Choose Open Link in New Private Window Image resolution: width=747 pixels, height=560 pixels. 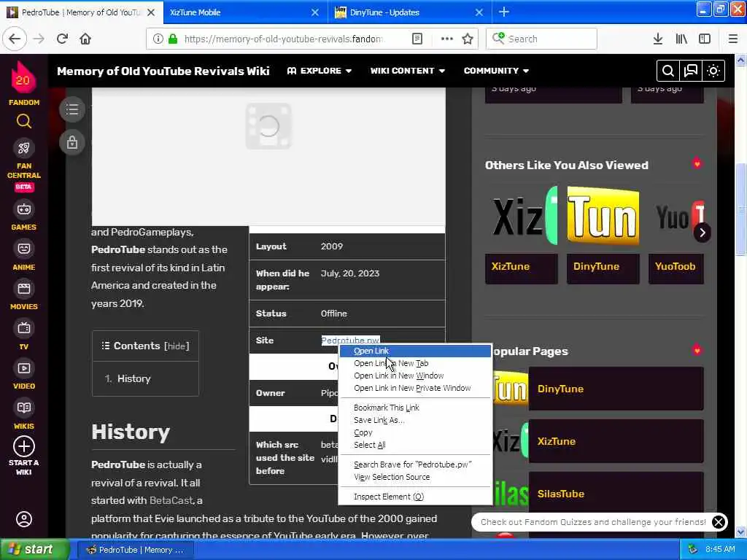[x=415, y=388]
